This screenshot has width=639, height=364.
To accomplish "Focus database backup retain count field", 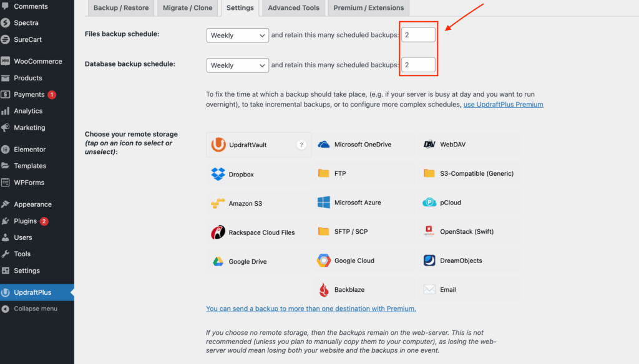I will (418, 65).
